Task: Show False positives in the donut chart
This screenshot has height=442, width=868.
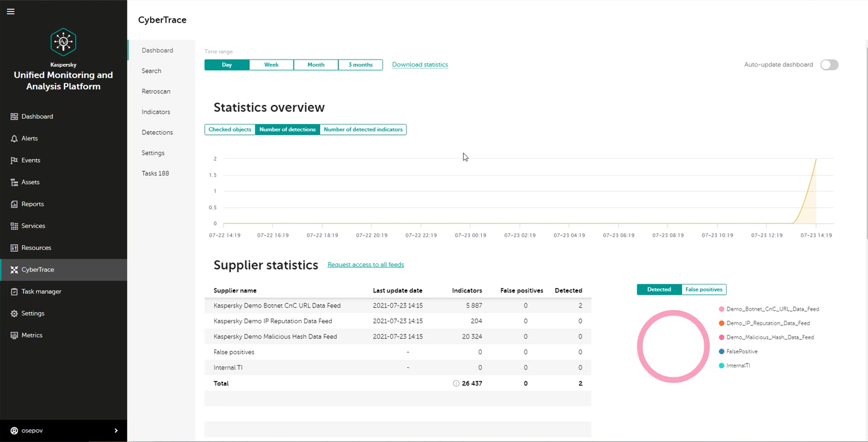Action: coord(704,290)
